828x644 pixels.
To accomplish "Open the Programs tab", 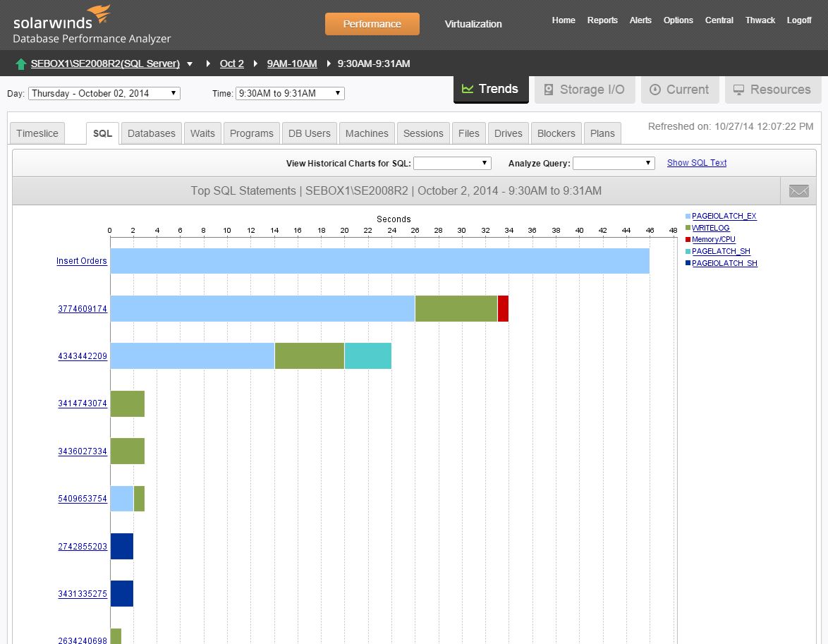I will pos(251,133).
